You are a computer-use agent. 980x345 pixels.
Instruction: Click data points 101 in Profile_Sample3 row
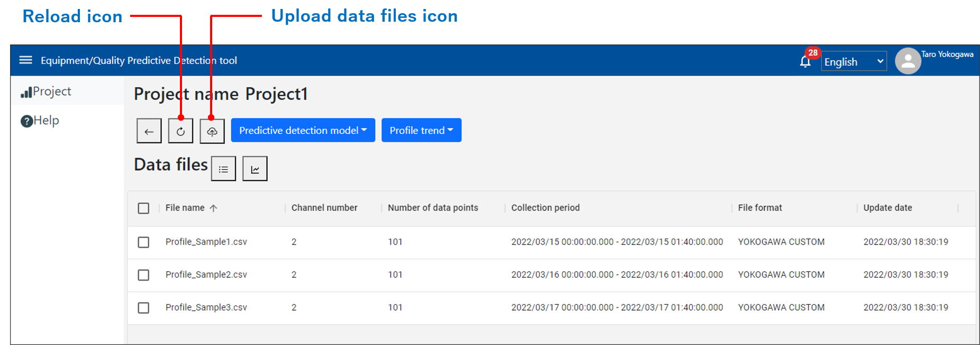(395, 307)
